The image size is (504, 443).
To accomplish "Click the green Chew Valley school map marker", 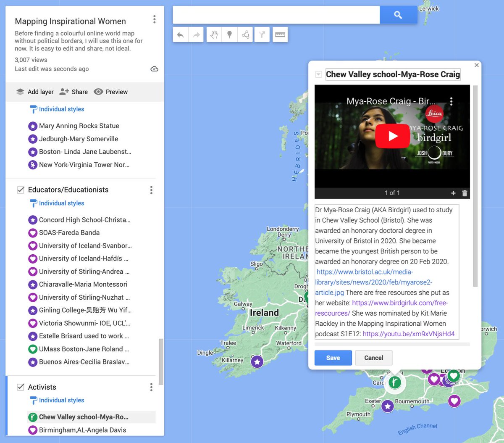I will point(395,383).
